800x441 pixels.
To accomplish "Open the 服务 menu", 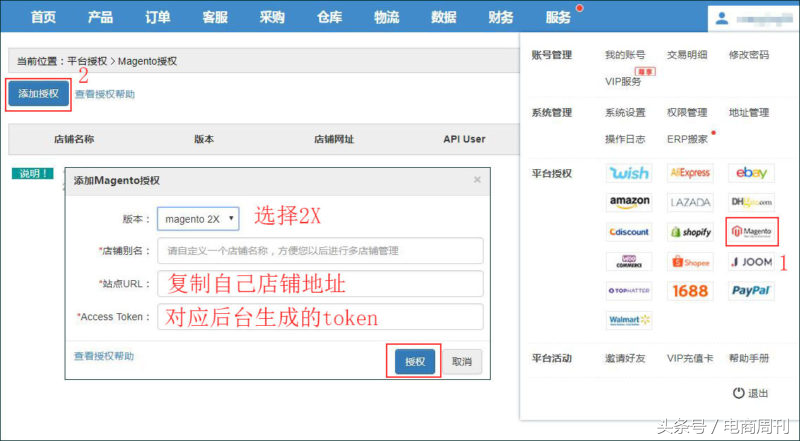I will (x=558, y=17).
